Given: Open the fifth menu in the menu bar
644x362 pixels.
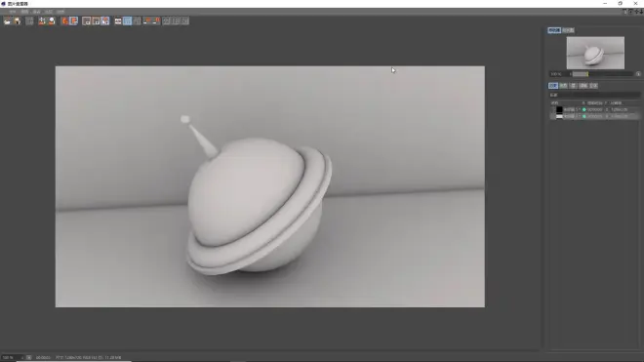Looking at the screenshot, I should pyautogui.click(x=60, y=12).
